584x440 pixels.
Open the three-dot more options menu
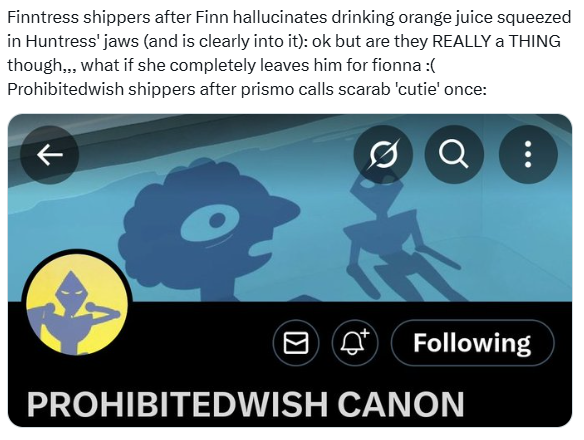coord(528,155)
